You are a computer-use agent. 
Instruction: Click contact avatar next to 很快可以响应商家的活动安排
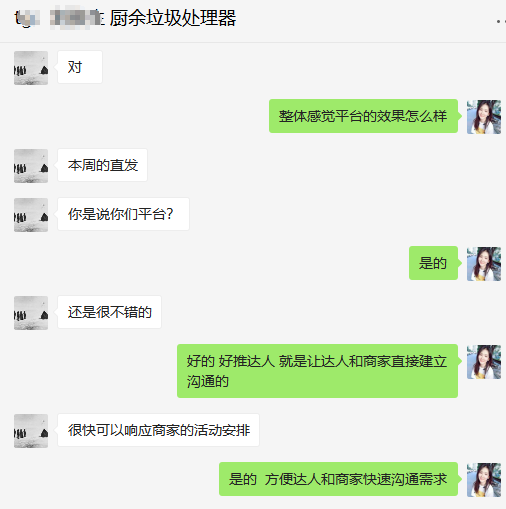tap(31, 431)
